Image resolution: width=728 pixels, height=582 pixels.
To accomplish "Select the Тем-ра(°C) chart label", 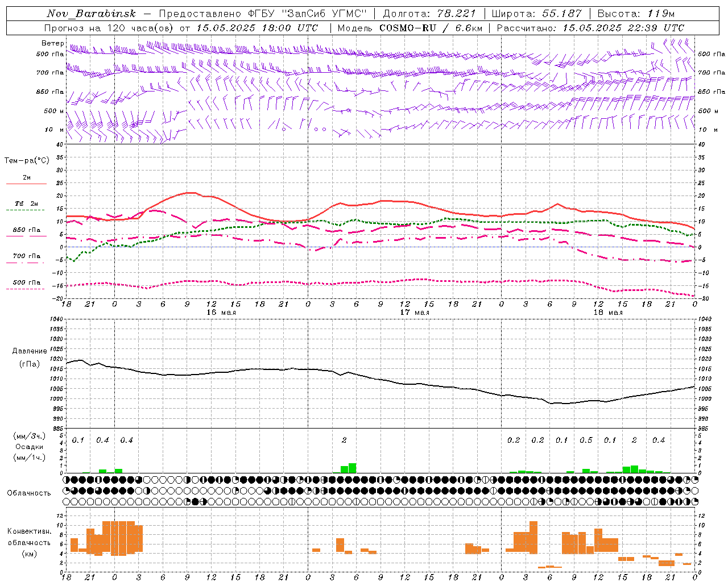I will [27, 161].
